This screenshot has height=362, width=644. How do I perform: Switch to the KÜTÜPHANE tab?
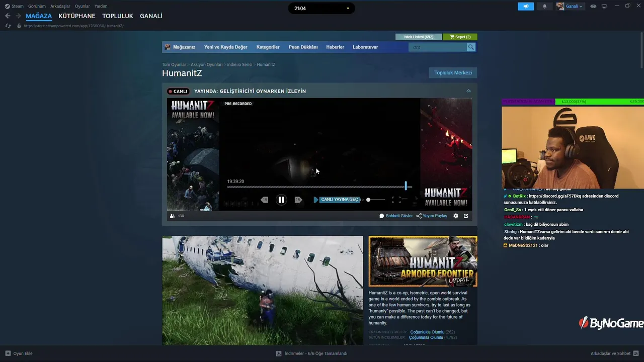[x=77, y=16]
